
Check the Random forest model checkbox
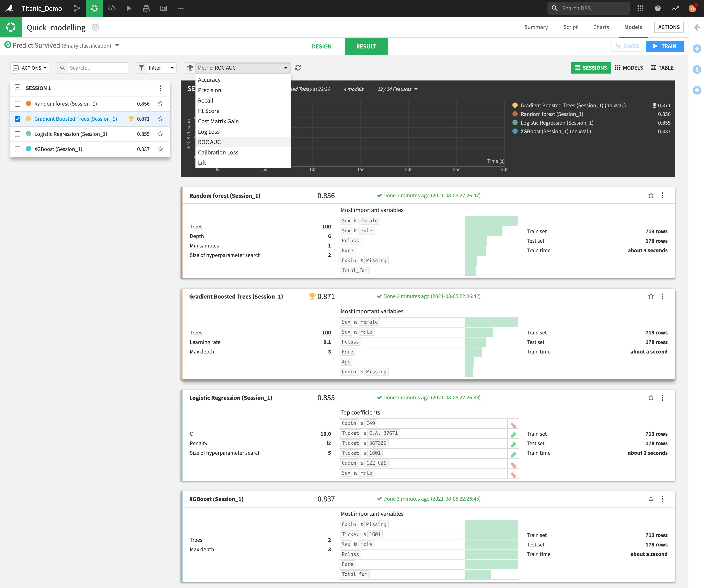(x=18, y=104)
